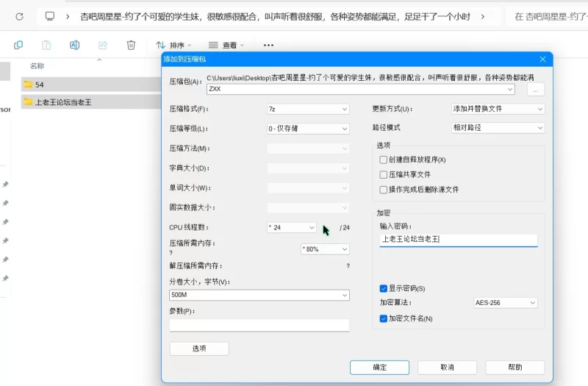588x386 pixels.
Task: Click the 帮助 button
Action: (x=515, y=368)
